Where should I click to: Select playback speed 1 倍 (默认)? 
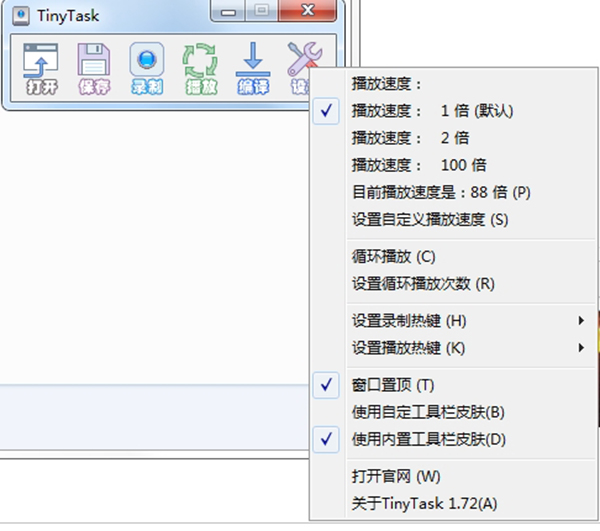pos(432,111)
